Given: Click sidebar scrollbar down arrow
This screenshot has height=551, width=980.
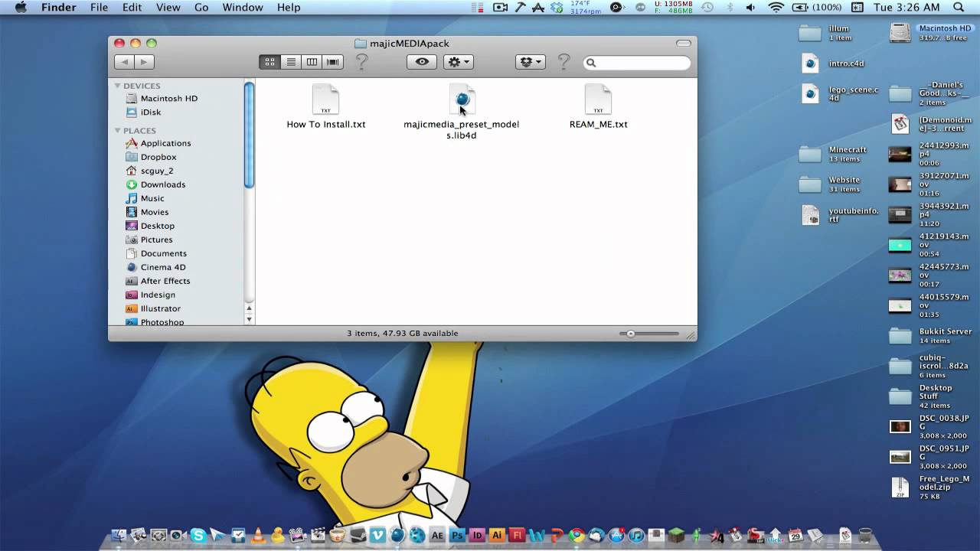Looking at the screenshot, I should 249,319.
